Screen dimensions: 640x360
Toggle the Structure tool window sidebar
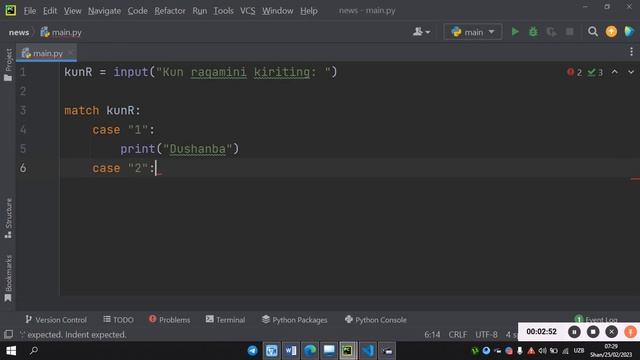8,218
